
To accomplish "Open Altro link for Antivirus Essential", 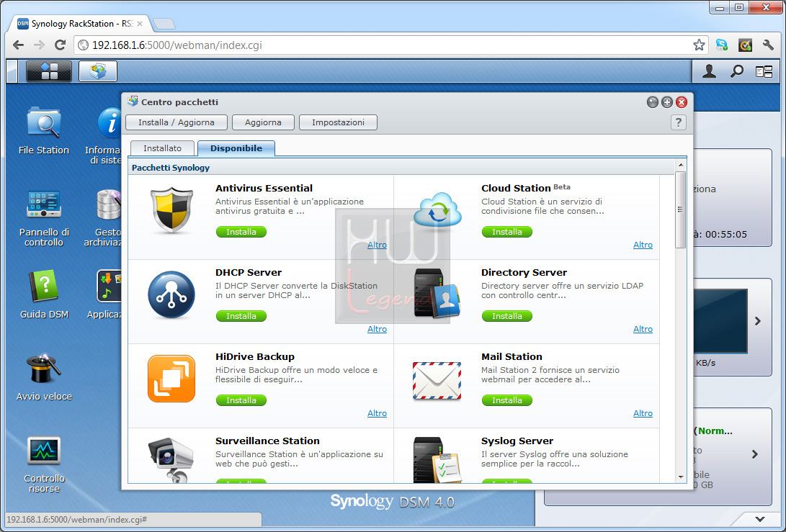I will click(377, 245).
